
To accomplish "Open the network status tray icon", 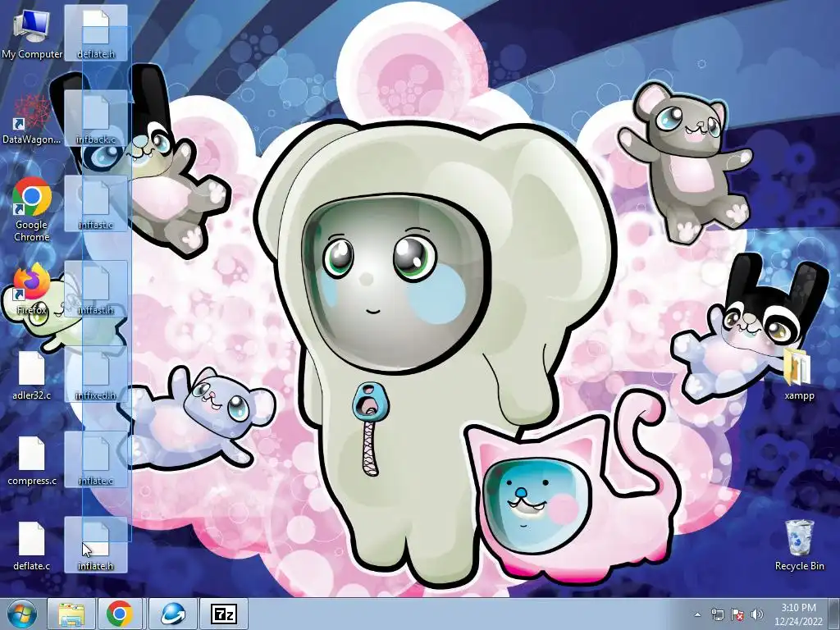I will point(717,614).
